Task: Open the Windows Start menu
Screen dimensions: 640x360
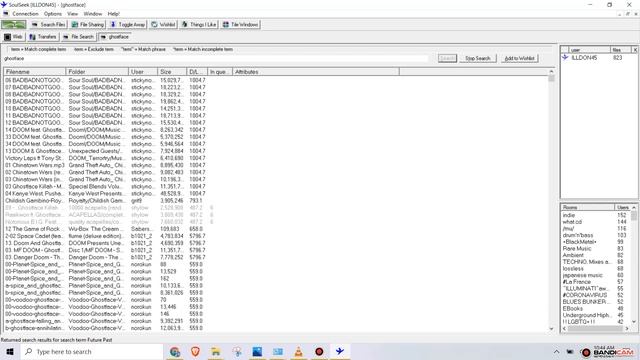Action: coord(10,351)
